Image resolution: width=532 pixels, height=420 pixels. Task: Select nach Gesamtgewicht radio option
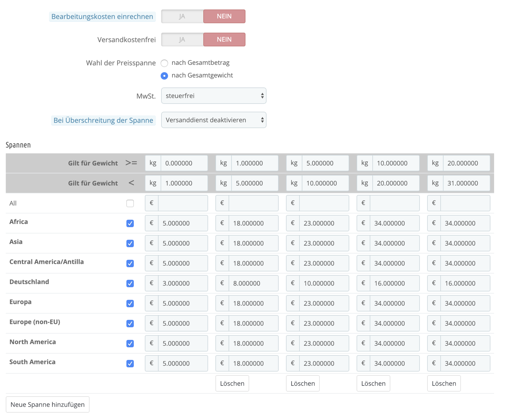click(164, 76)
